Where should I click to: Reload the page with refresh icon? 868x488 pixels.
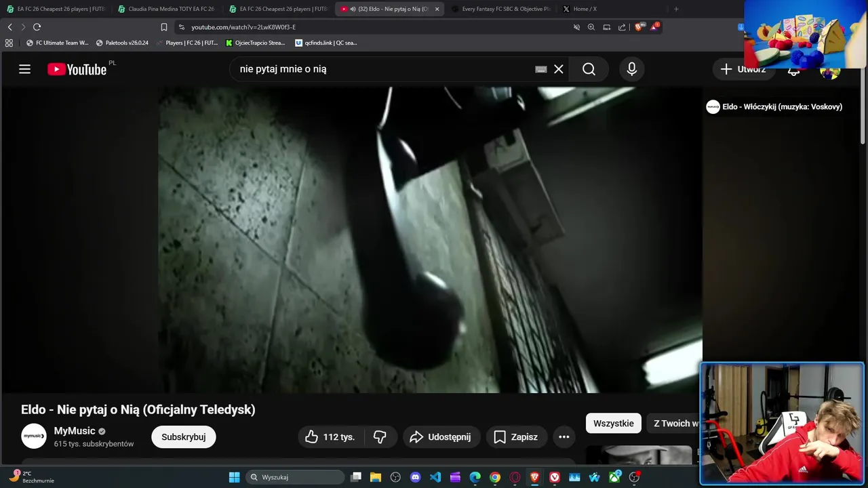pos(37,27)
